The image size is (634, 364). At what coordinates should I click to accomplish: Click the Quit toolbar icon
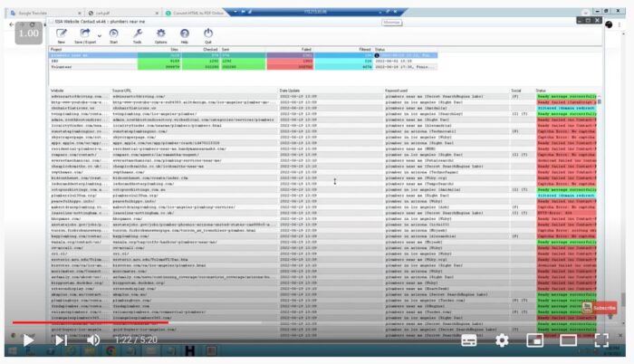pyautogui.click(x=208, y=34)
